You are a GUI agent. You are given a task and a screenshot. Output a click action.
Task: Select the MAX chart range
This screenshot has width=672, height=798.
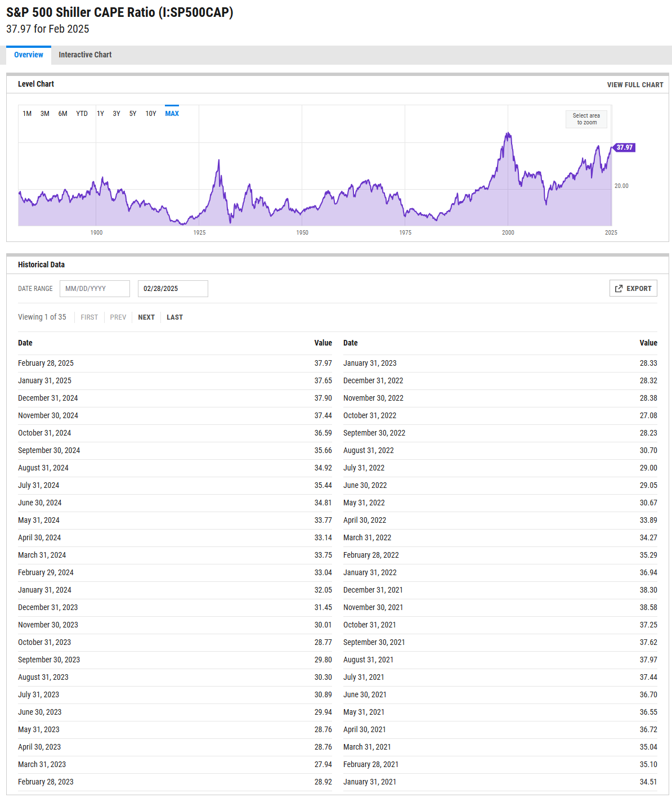(172, 114)
